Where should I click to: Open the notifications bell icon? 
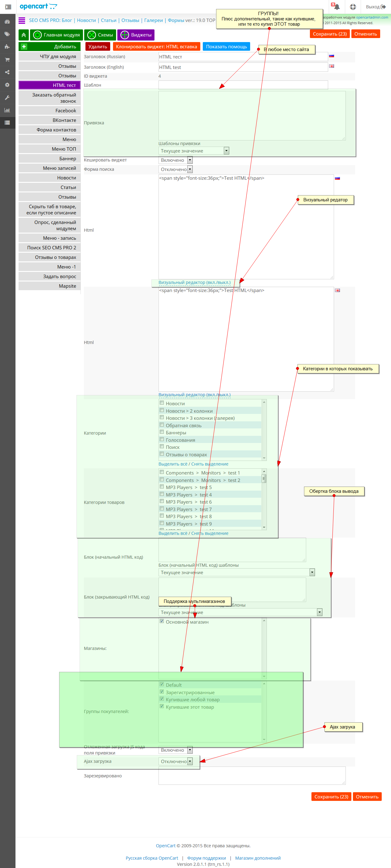click(x=336, y=7)
